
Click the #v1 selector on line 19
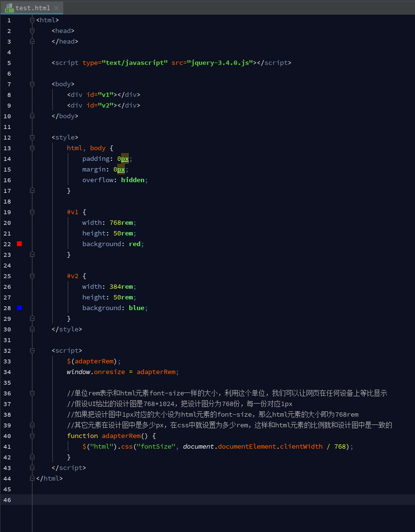(x=73, y=212)
